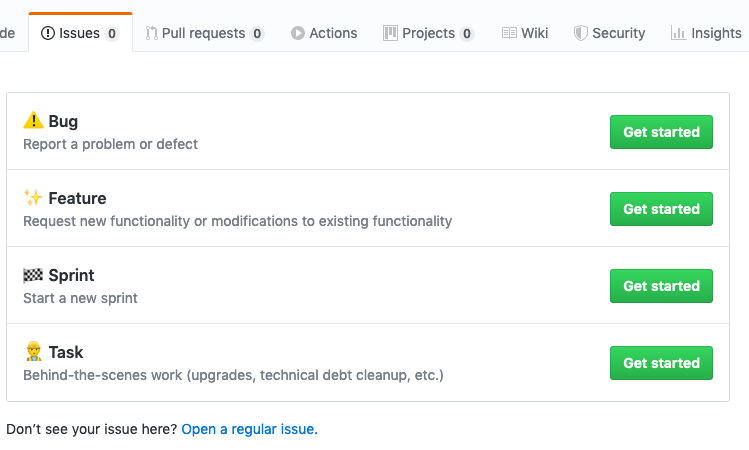Click the Actions play icon
Image resolution: width=749 pixels, height=450 pixels.
pos(298,33)
